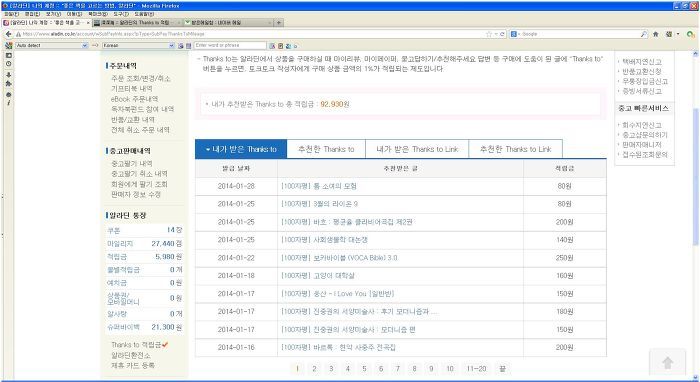Open the 중고팔기 내역 sidebar link
The width and height of the screenshot is (700, 382).
[132, 164]
